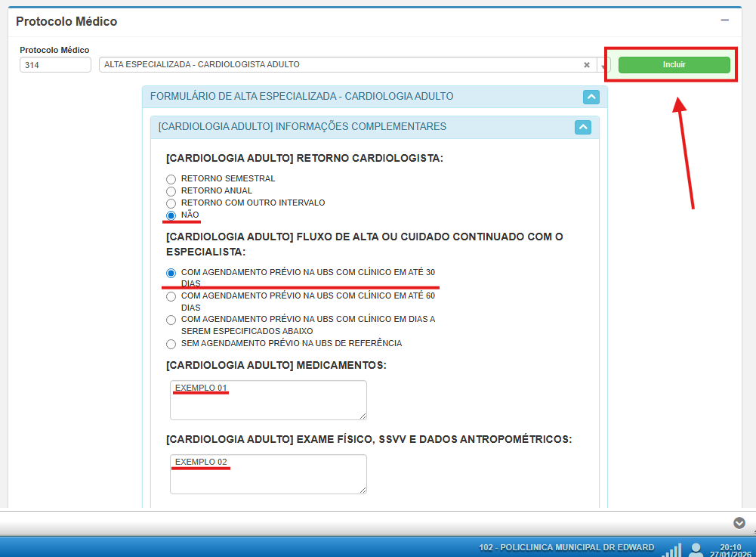Clear the selected protocol with the X icon
Screen dimensions: 756x557
(587, 65)
